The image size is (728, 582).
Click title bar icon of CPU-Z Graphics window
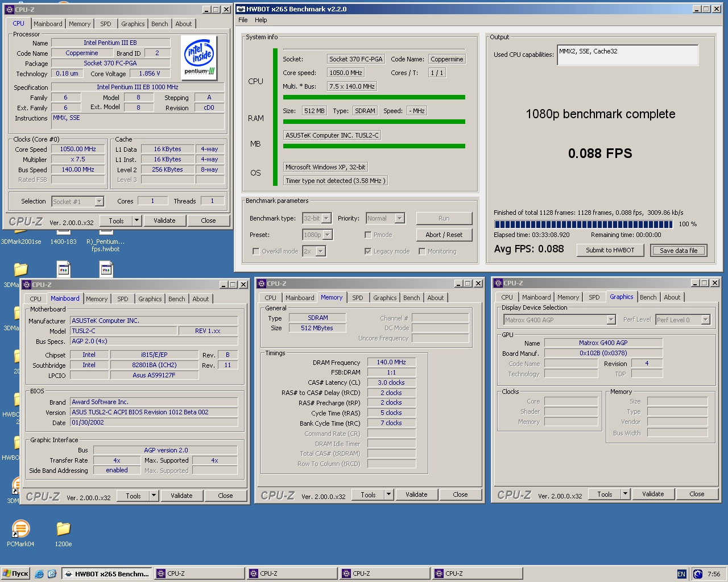pyautogui.click(x=498, y=282)
